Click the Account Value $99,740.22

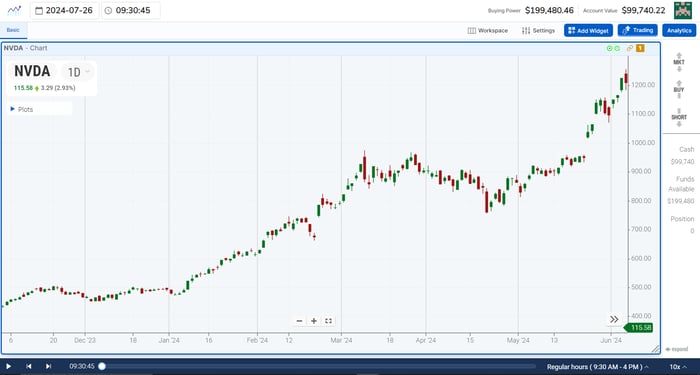[643, 10]
